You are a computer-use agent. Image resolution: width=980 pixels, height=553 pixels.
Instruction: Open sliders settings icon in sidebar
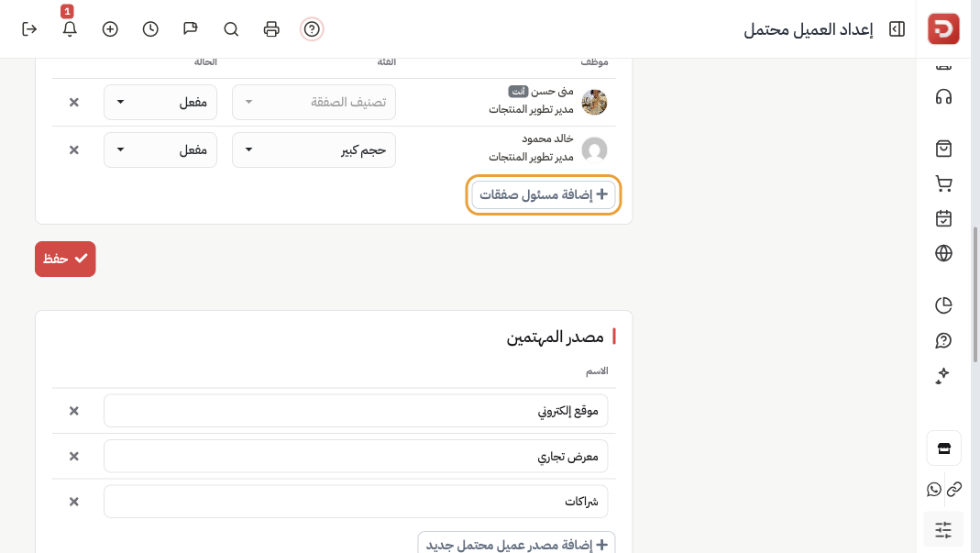(x=943, y=530)
